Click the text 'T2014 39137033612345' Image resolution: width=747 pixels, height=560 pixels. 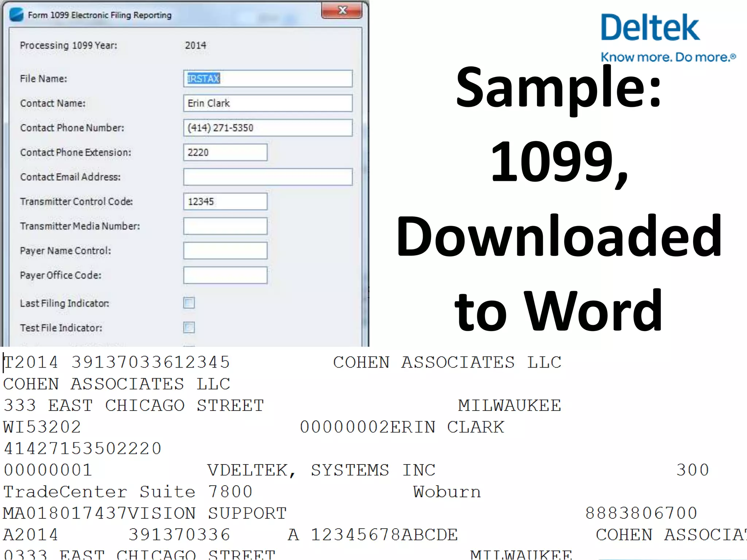tap(117, 362)
